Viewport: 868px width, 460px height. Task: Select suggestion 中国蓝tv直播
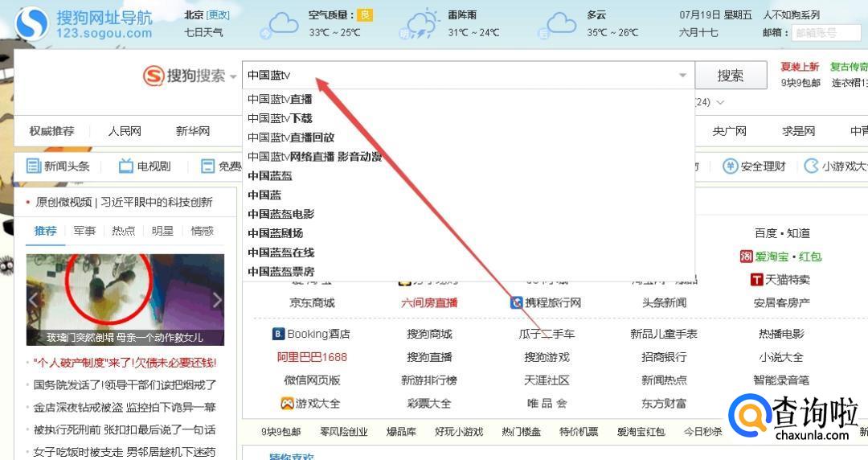[x=280, y=99]
